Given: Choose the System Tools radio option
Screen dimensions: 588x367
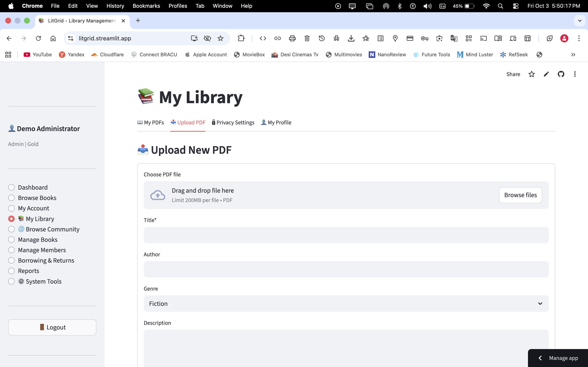Looking at the screenshot, I should (11, 281).
